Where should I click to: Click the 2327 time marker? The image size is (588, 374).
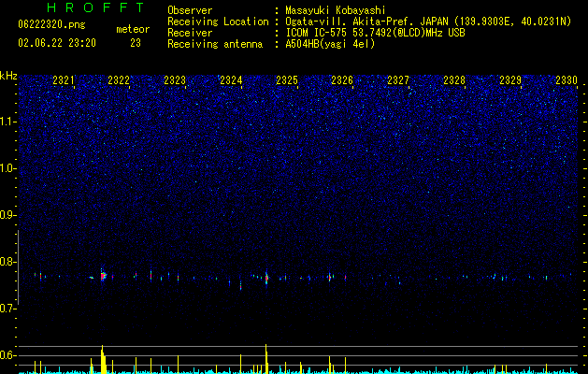click(398, 80)
